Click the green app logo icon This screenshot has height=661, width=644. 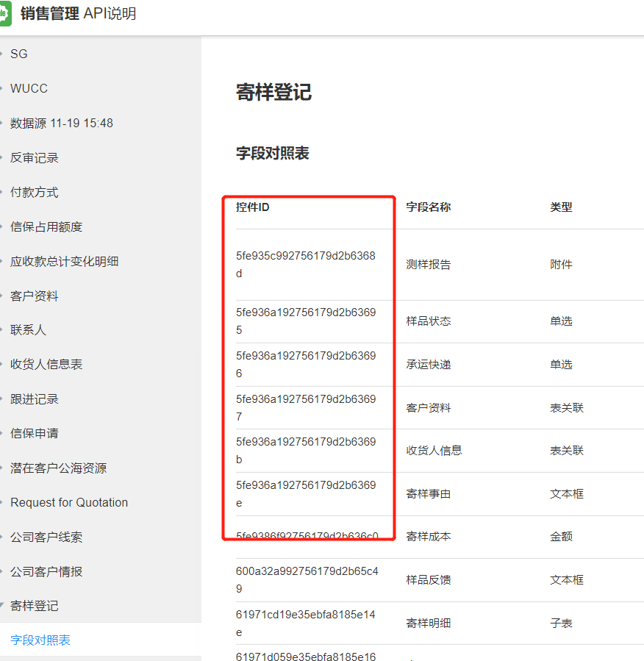point(5,14)
